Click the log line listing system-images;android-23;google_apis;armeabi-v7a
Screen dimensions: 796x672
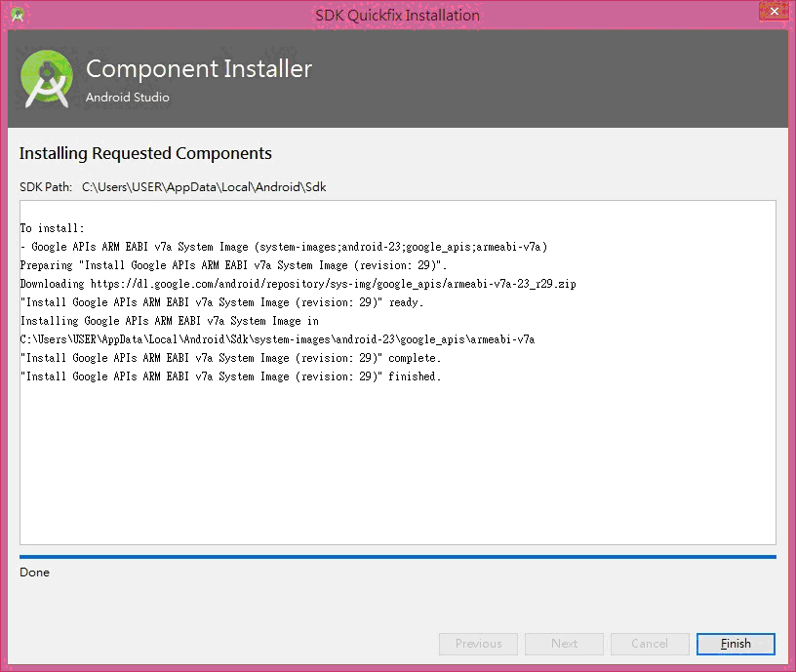coord(284,247)
